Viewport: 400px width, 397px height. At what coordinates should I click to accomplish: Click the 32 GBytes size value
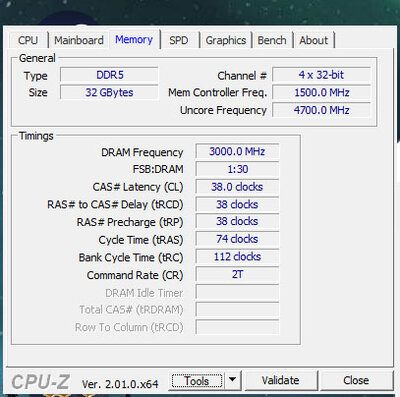point(109,92)
